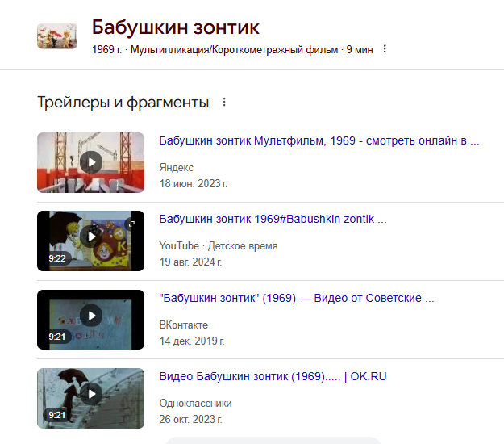The image size is (504, 444).
Task: Open link "Бабушкин зонтик (1969) — Видео от Советские"
Action: [x=297, y=298]
